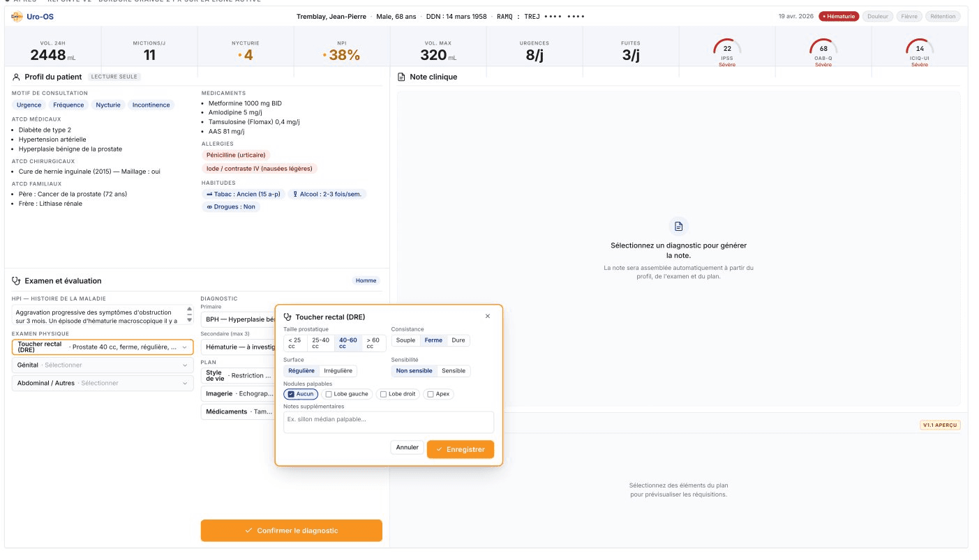The height and width of the screenshot is (560, 979).
Task: Click the Note clinique document icon
Action: (x=401, y=77)
